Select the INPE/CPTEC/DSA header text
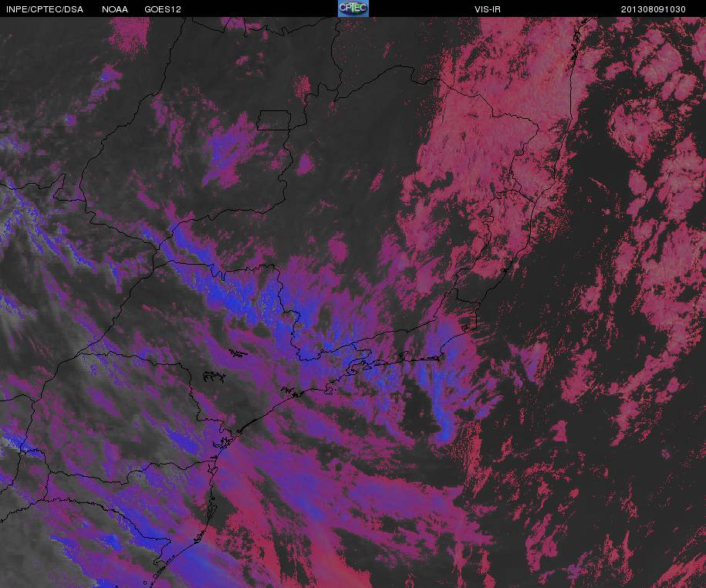 point(45,9)
